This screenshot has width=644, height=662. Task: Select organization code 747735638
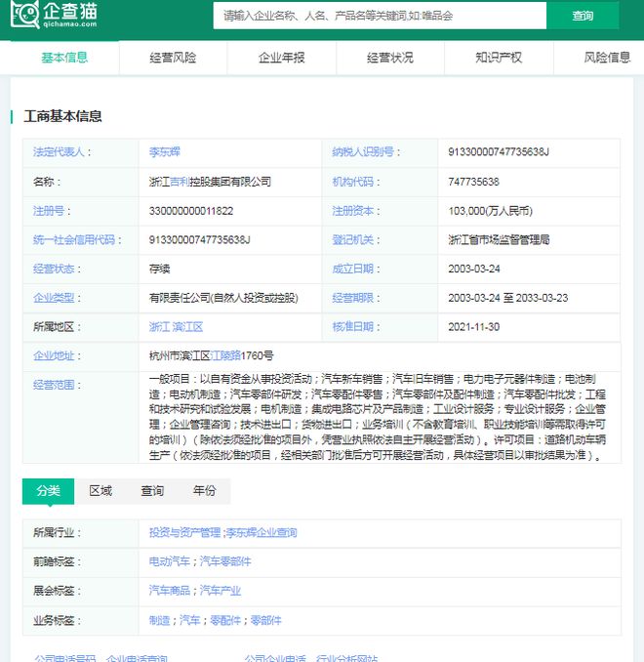(473, 182)
